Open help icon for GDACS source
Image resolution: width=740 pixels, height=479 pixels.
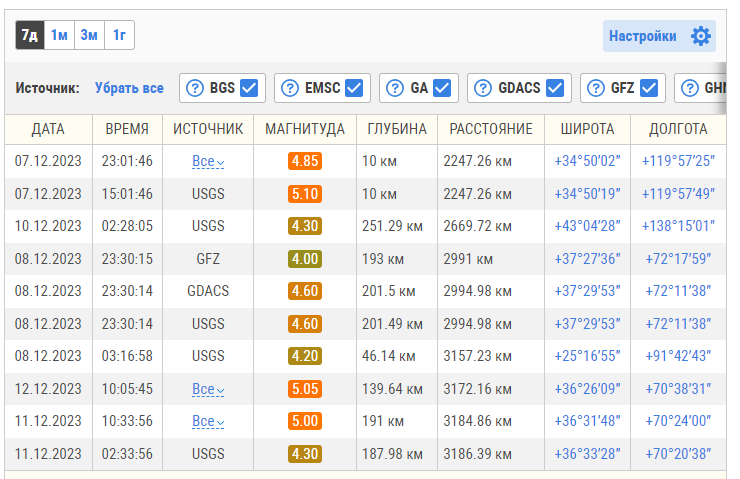click(x=483, y=88)
